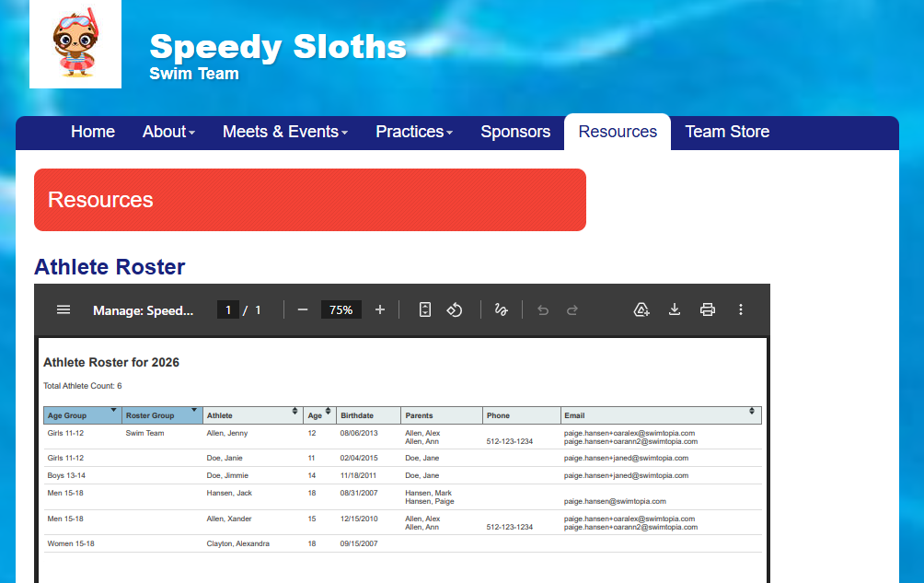Screen dimensions: 924x583
Task: Open the PDF more actions menu
Action: click(x=741, y=310)
